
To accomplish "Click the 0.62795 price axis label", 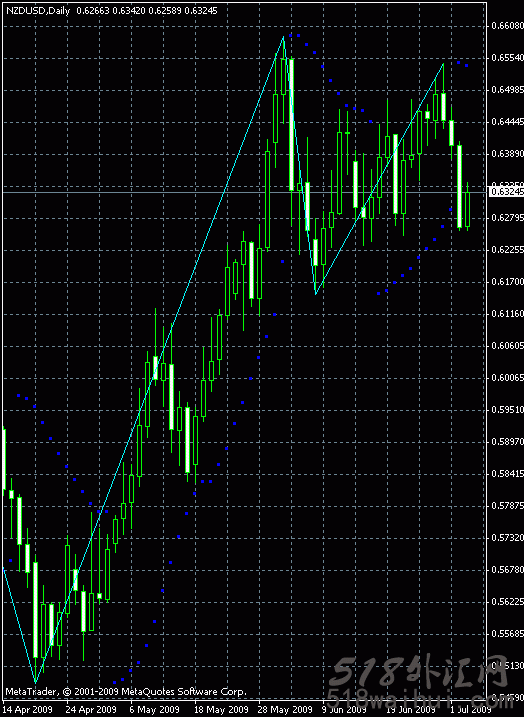I will pos(507,218).
